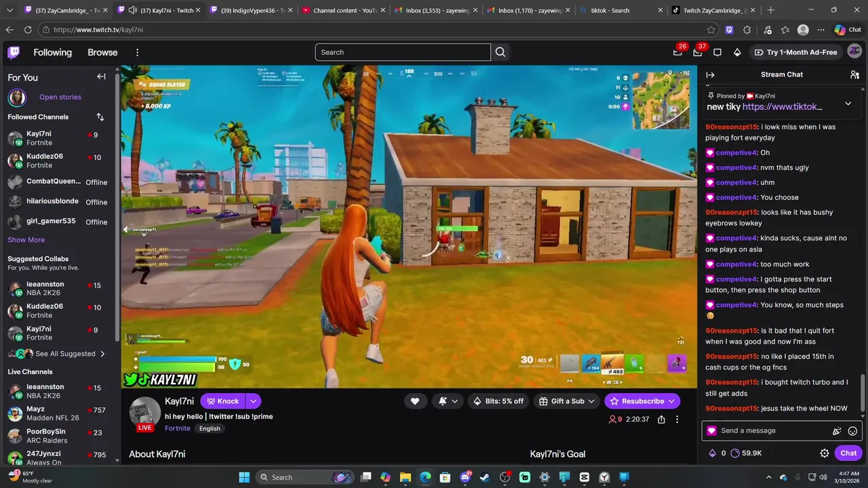868x488 pixels.
Task: Refresh the page
Action: click(x=28, y=30)
